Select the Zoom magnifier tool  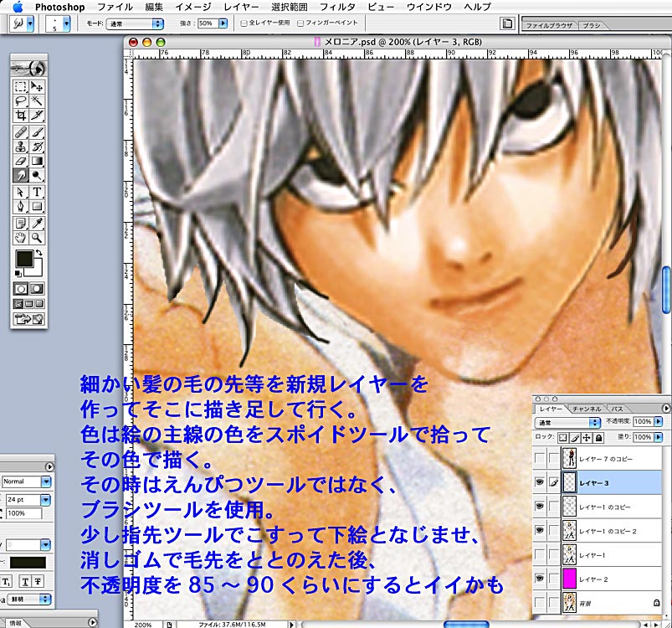[x=37, y=238]
